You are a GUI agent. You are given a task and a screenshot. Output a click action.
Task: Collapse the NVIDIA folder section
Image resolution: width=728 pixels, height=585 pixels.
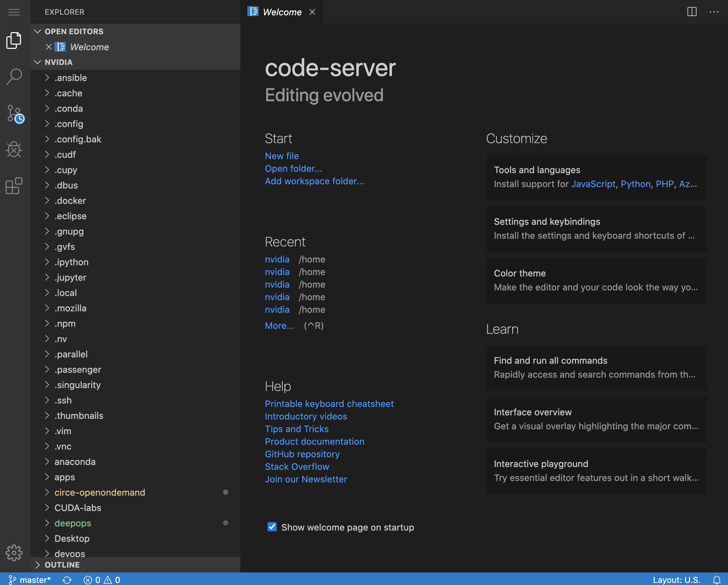click(x=136, y=62)
